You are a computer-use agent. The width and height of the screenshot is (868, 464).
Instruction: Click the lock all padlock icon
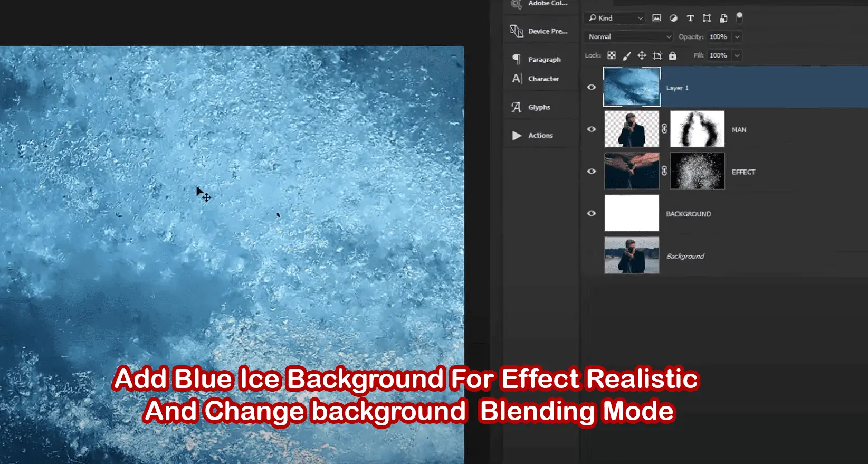(x=672, y=55)
